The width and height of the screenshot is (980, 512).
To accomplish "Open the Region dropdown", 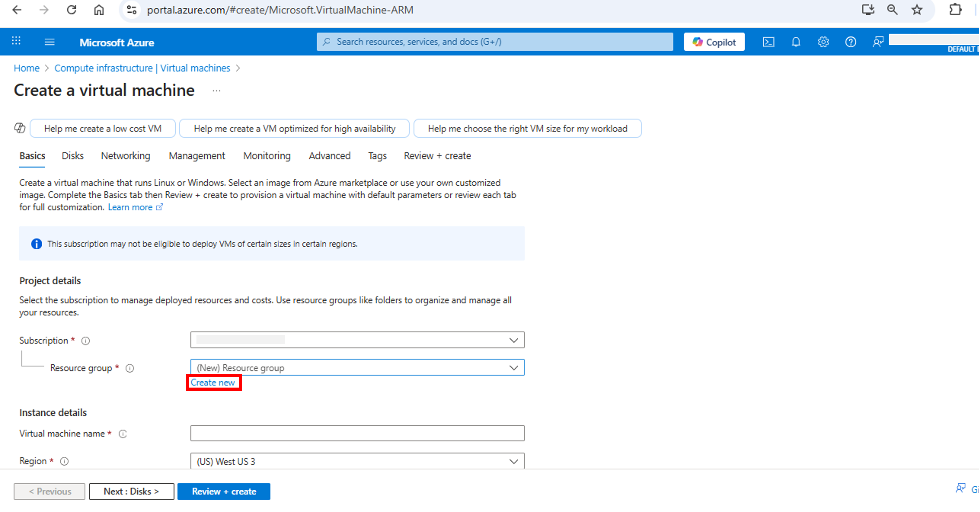I will coord(357,461).
